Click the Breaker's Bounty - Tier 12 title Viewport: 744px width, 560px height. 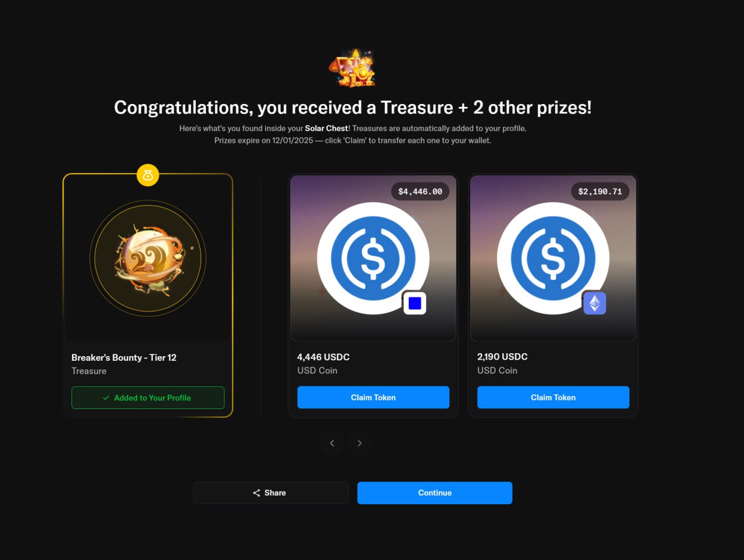coord(124,358)
